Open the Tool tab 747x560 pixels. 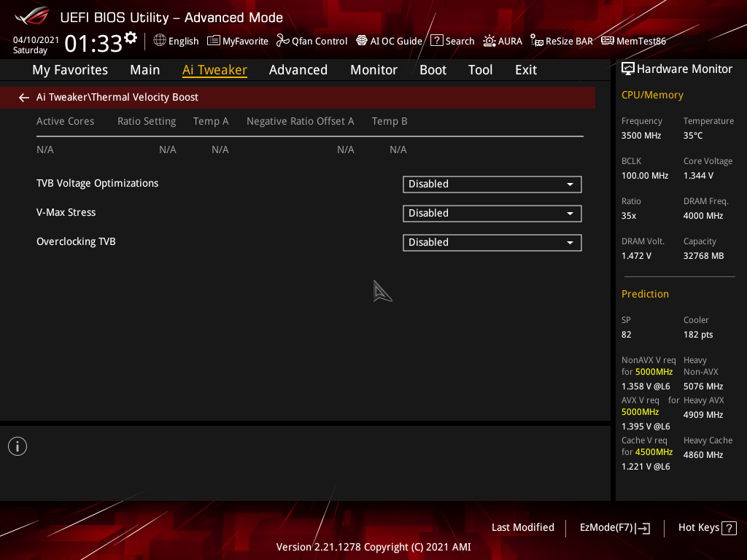[x=480, y=70]
